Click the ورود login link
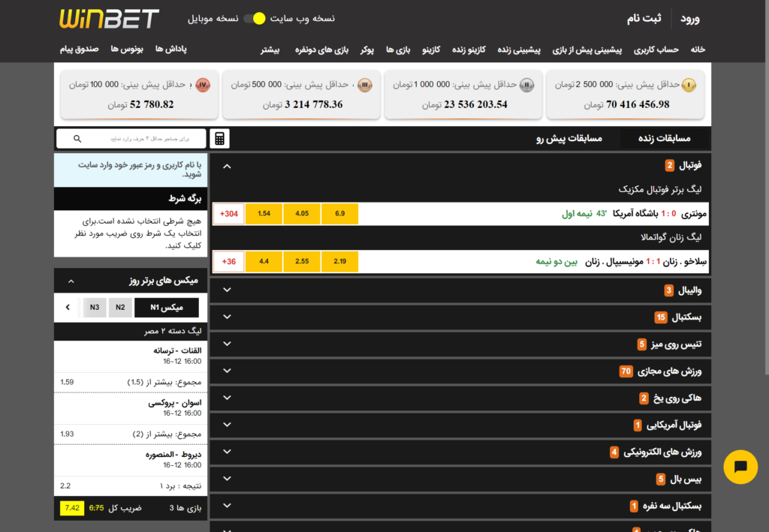Viewport: 769px width, 532px height. (689, 19)
